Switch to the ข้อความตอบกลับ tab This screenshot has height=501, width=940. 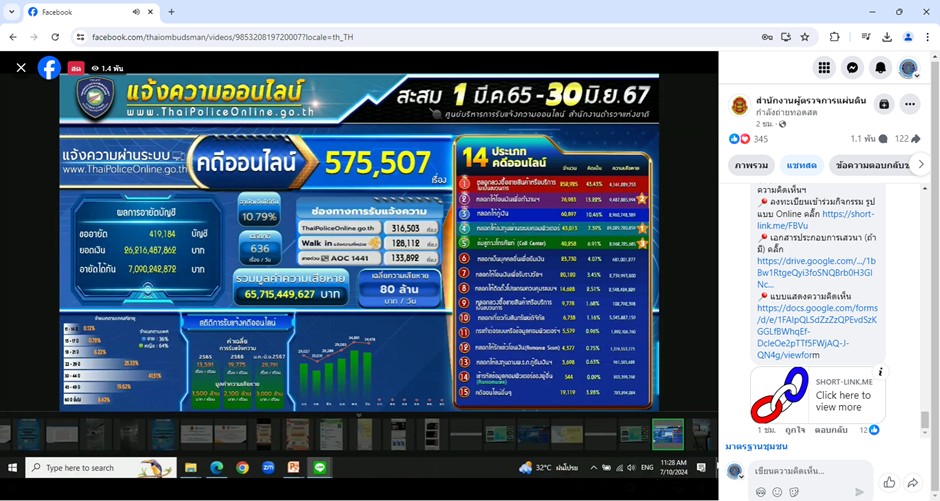[872, 165]
